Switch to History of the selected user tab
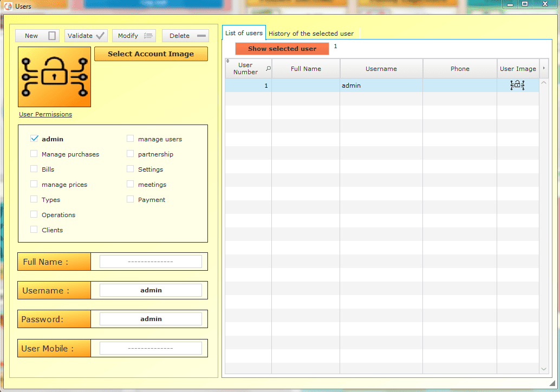The height and width of the screenshot is (392, 560). click(x=311, y=34)
